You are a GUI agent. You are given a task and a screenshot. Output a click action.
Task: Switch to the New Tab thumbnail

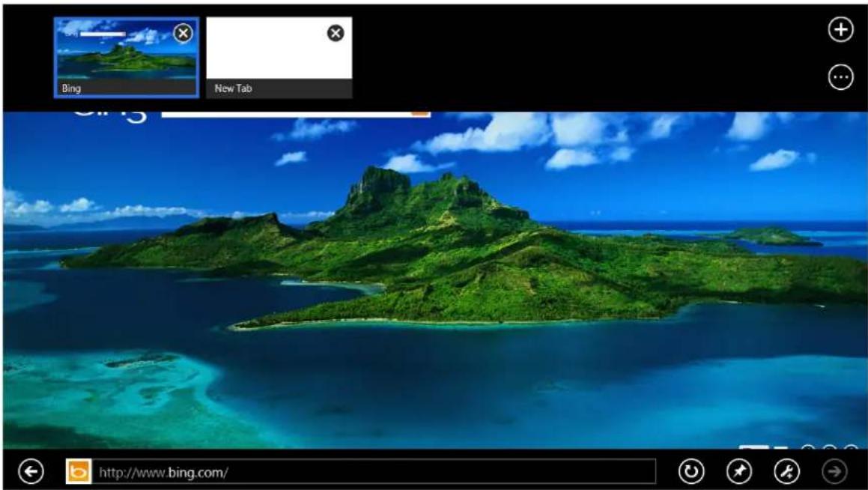pyautogui.click(x=279, y=58)
